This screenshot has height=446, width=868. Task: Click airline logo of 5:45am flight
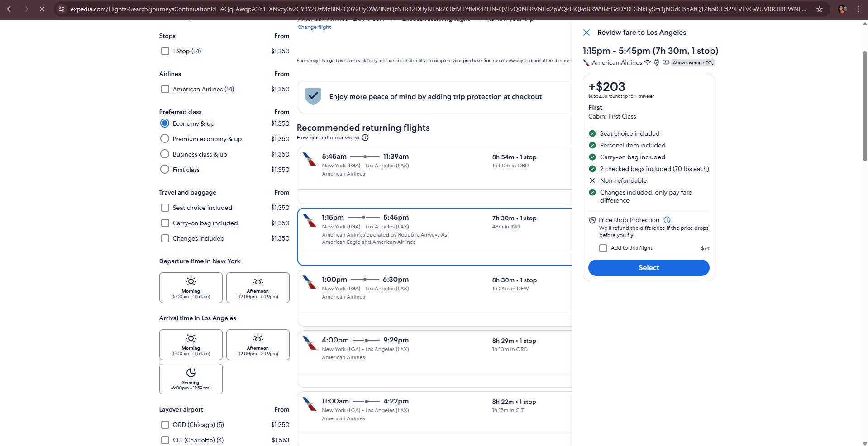coord(310,159)
